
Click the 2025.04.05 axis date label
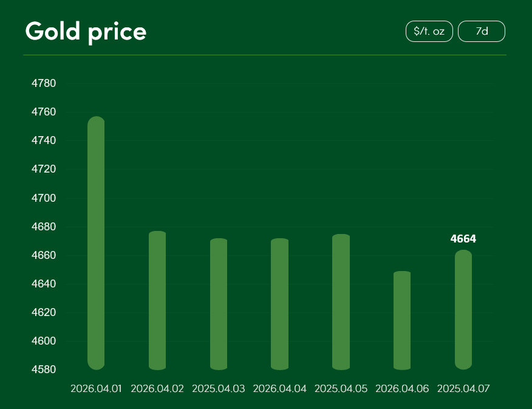[x=341, y=388]
